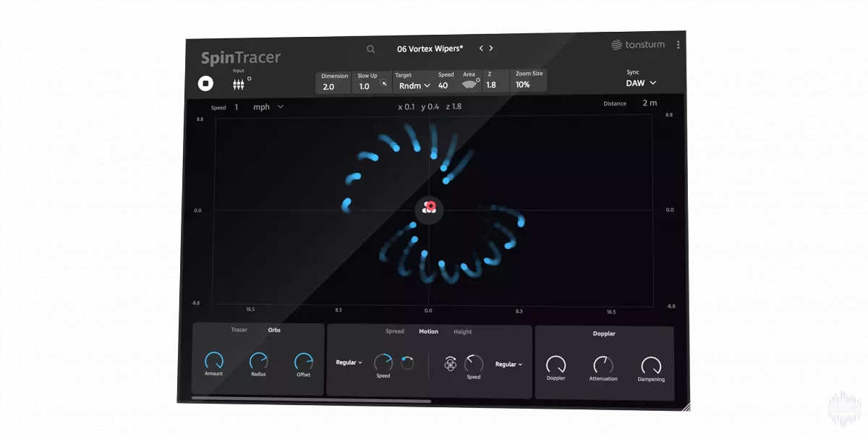868x434 pixels.
Task: Click the small knob with blue dot
Action: coord(407,363)
